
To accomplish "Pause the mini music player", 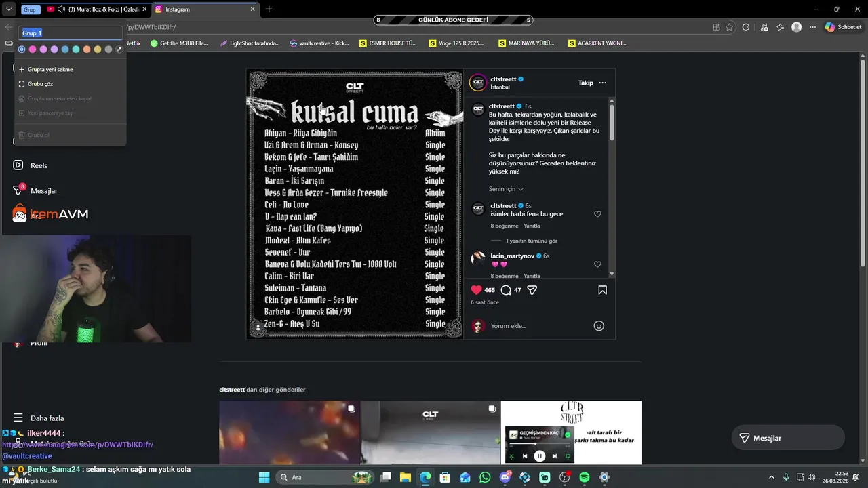I will pos(540,456).
